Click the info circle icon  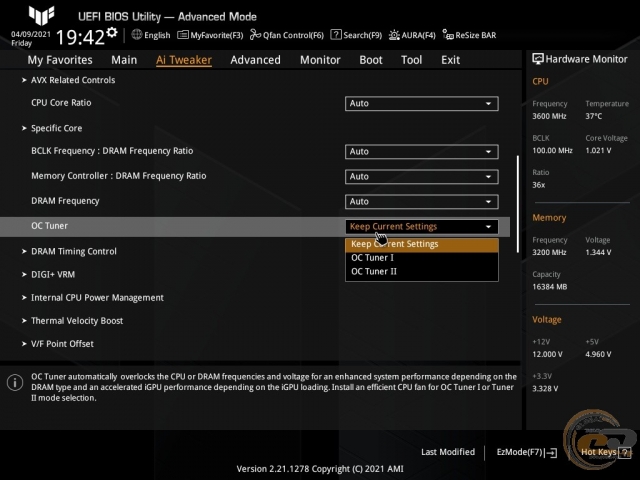15,383
